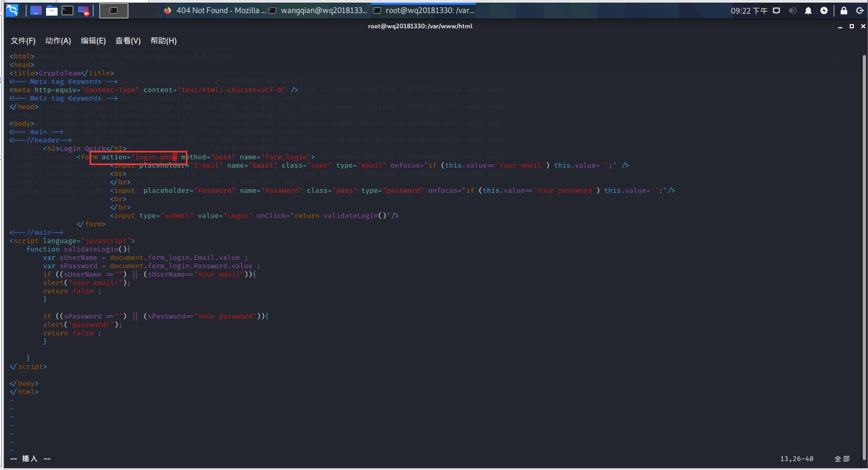Click the terminal title root@wq20181330:/var/www/html
868x470 pixels.
coord(420,26)
